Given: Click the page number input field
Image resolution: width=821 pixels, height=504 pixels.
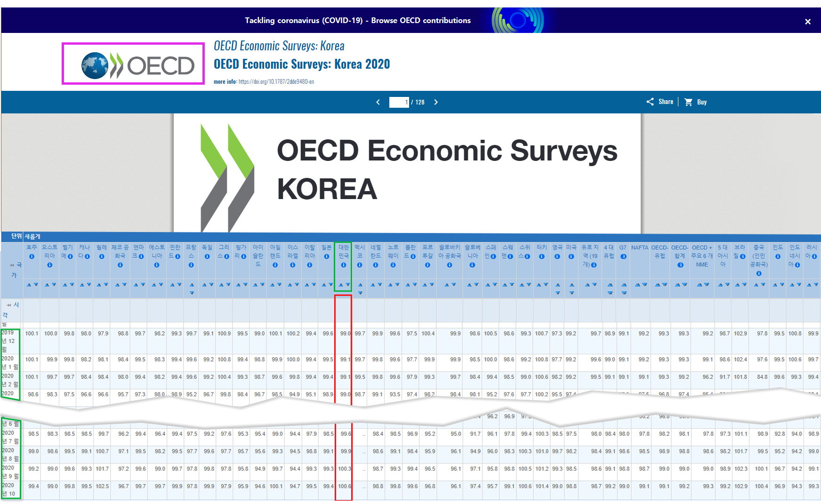Looking at the screenshot, I should (399, 102).
